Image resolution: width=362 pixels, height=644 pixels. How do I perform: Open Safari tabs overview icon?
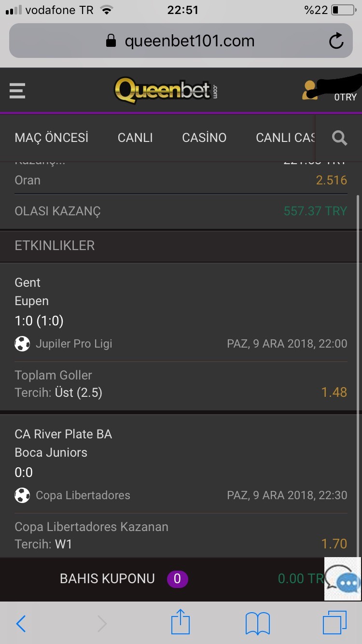(334, 623)
